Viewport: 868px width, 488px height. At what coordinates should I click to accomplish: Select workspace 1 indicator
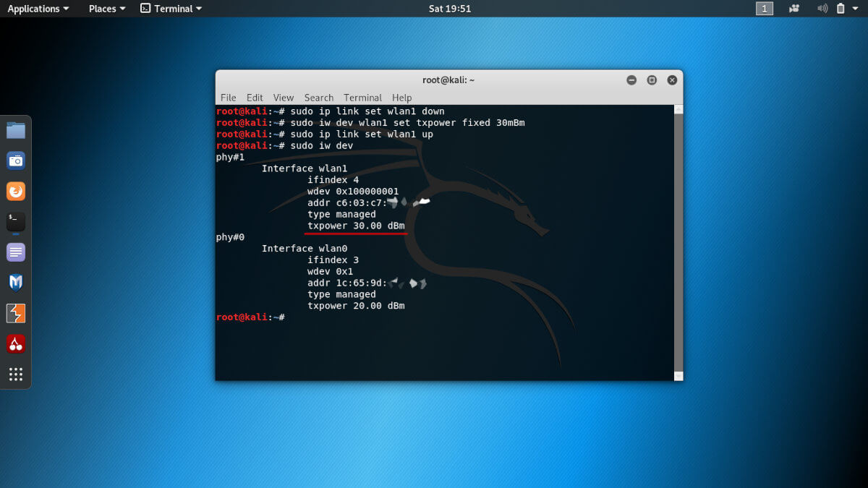pyautogui.click(x=765, y=9)
